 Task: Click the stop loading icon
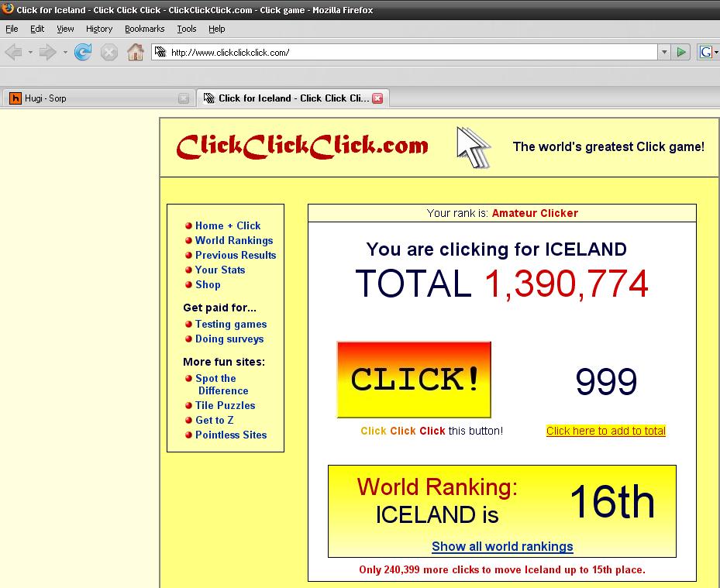[x=109, y=52]
